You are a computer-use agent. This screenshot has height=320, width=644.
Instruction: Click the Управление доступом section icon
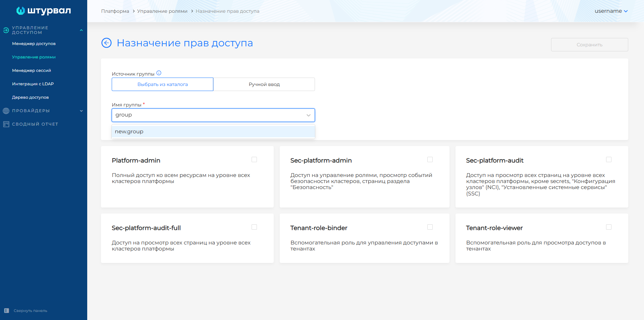pyautogui.click(x=6, y=30)
